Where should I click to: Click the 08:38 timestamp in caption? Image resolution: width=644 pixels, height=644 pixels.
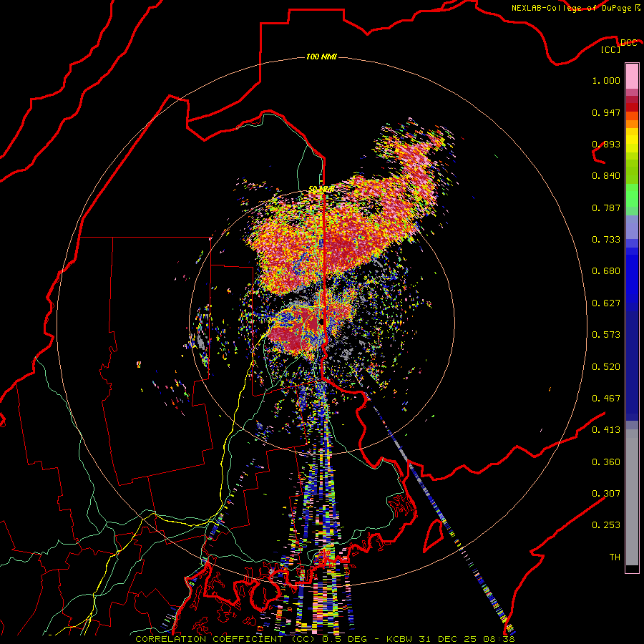tap(498, 639)
